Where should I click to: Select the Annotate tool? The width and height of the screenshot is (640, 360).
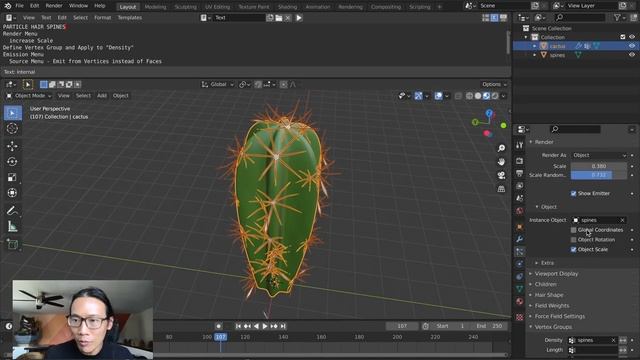point(12,211)
